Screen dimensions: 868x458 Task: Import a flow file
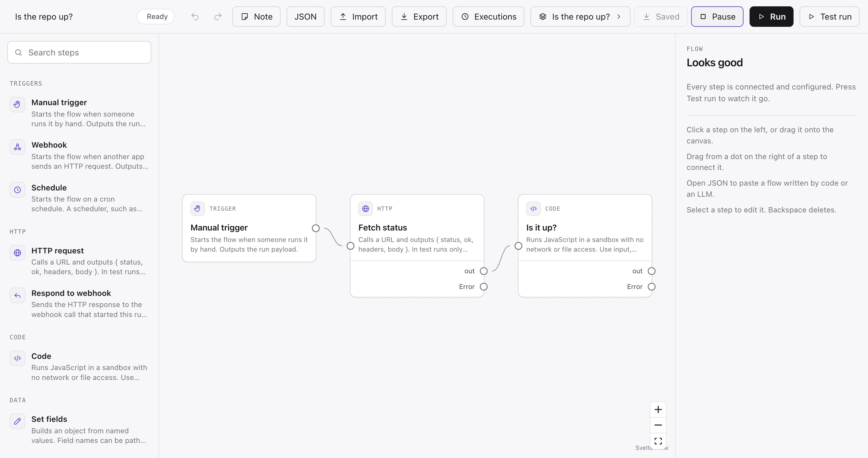pos(358,17)
